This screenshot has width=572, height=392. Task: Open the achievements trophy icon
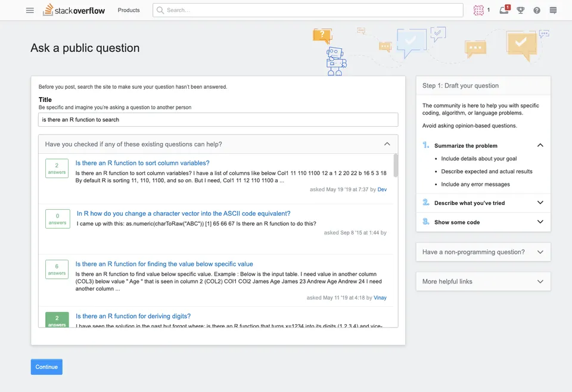(521, 10)
